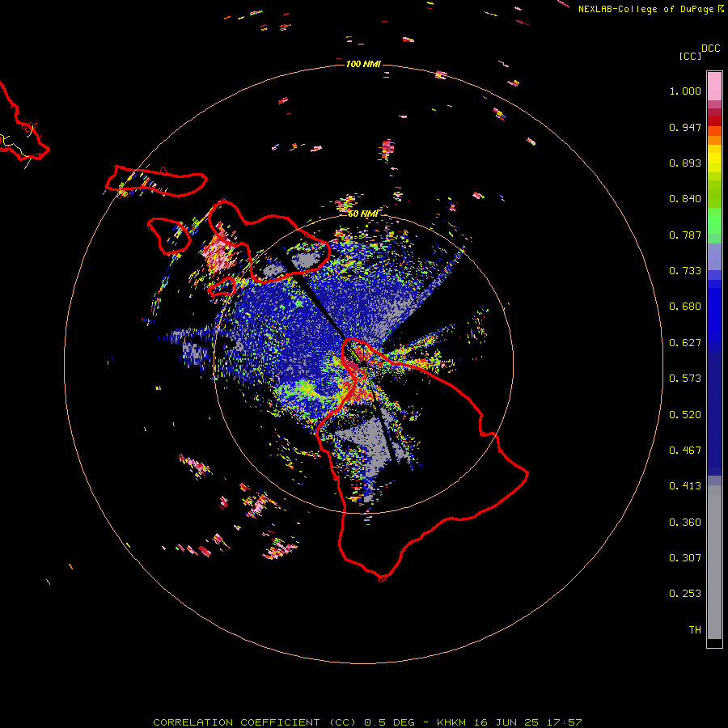Click the CORRELATION COEFFICIENT (CC) title text

pos(255,722)
